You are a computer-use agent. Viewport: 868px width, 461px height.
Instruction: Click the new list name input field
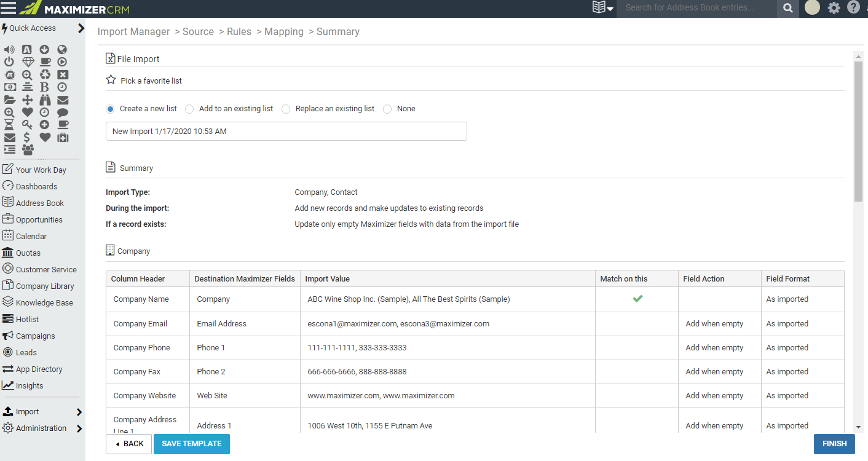point(286,131)
